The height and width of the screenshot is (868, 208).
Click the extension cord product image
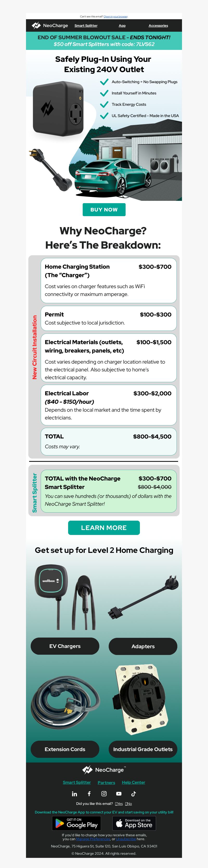(65, 700)
